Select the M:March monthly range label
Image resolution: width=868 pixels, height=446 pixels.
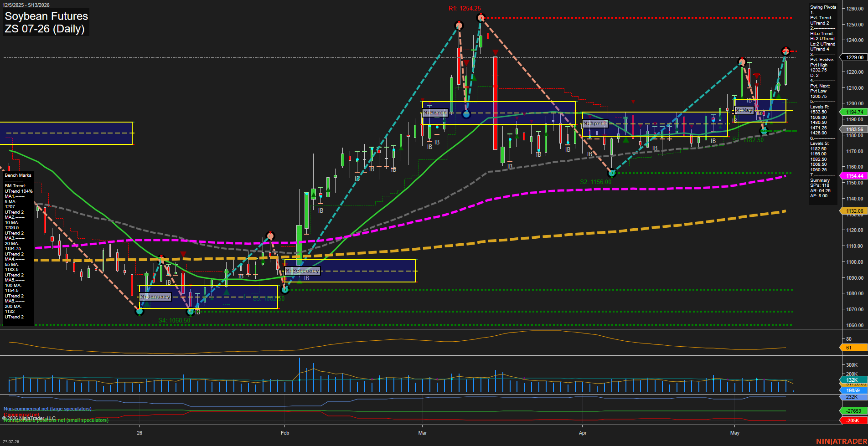(x=435, y=113)
